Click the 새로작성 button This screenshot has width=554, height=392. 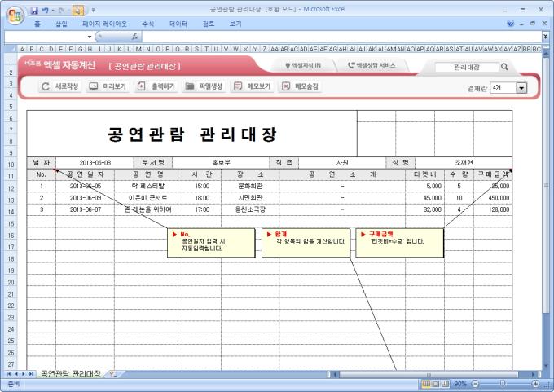click(60, 86)
